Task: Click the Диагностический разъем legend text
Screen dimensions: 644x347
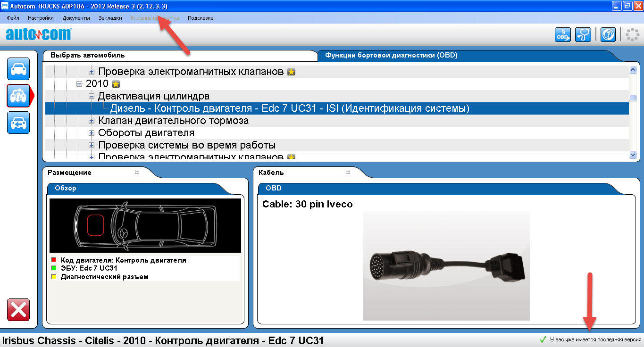Action: [x=104, y=277]
